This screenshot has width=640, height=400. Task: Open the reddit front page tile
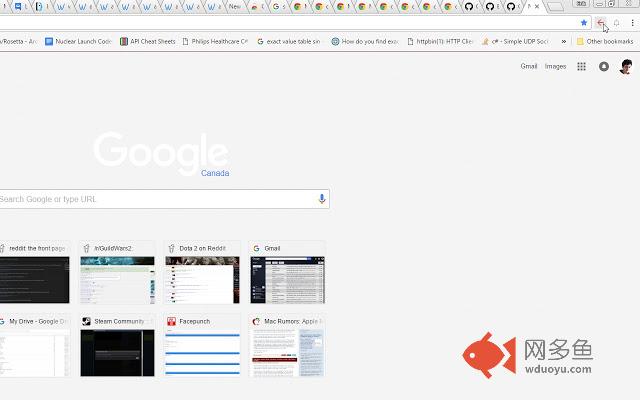tap(35, 273)
